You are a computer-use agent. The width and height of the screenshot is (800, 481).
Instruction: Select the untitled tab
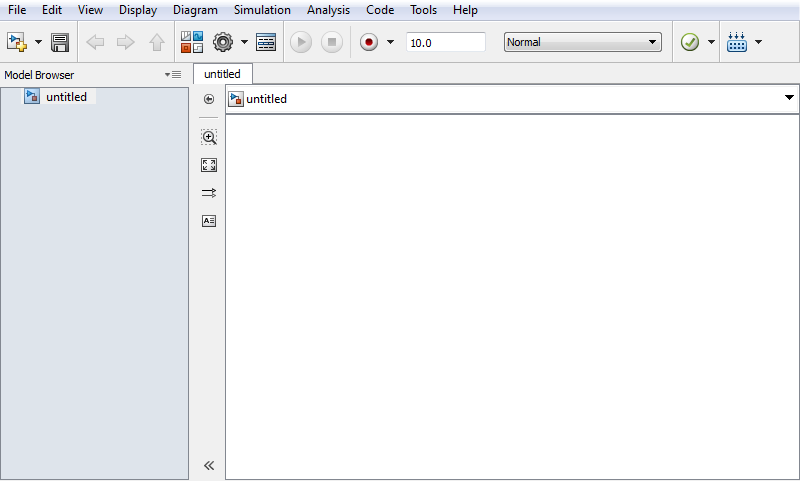click(x=222, y=74)
